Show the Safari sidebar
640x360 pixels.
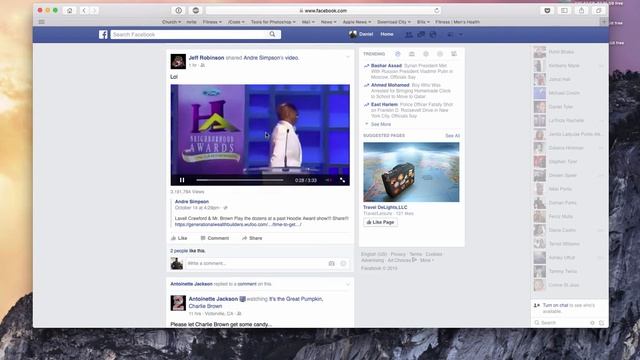click(564, 11)
